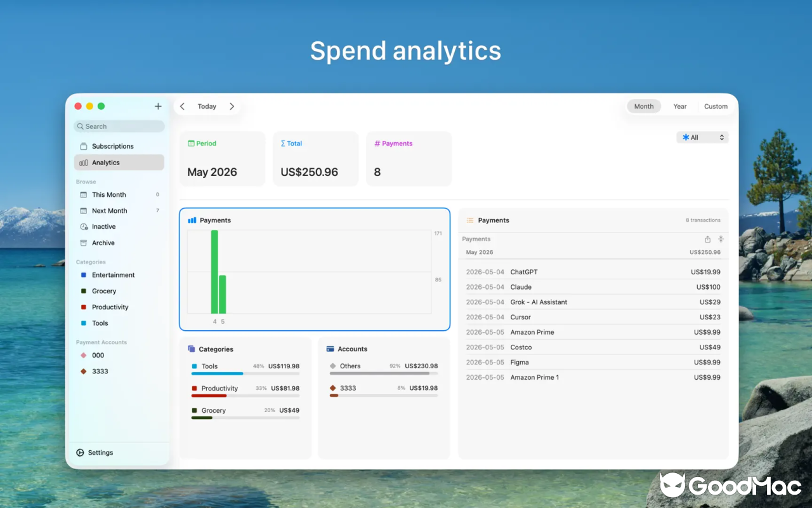
Task: Open Analytics in the sidebar
Action: 119,163
